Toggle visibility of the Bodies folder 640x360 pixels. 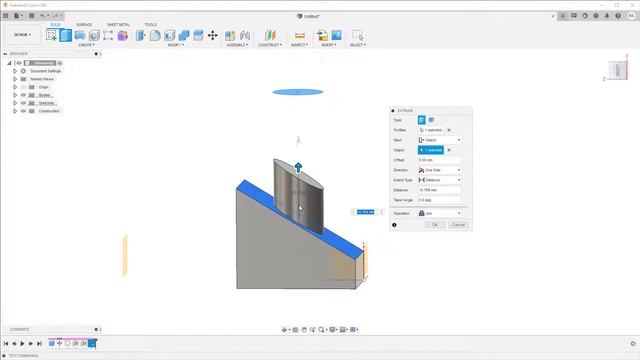point(23,95)
